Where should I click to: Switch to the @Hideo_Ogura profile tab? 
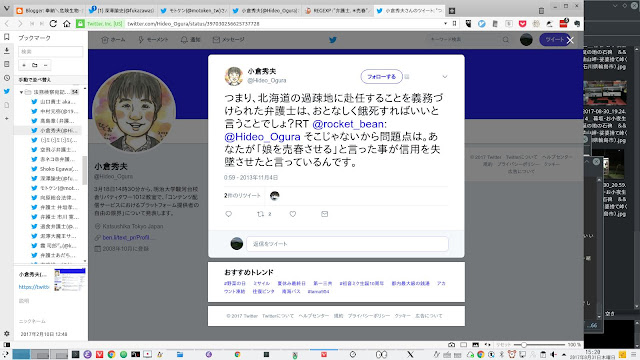(x=265, y=11)
